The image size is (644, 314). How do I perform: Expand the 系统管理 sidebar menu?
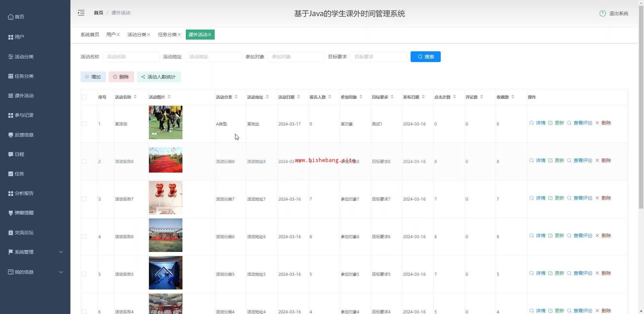(35, 252)
